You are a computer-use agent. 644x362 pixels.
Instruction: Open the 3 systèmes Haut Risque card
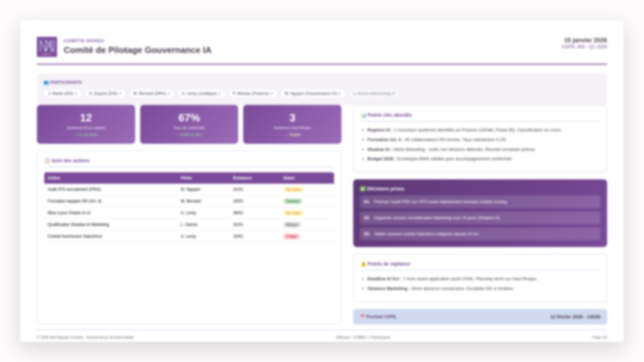click(292, 124)
